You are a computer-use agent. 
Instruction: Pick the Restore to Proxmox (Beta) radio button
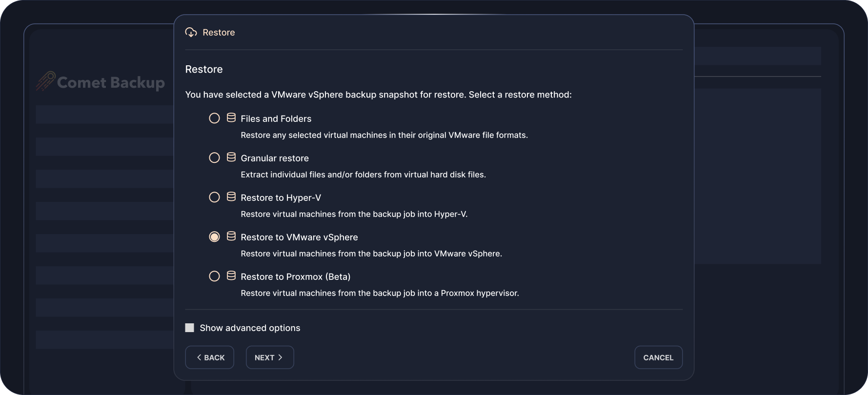tap(214, 276)
